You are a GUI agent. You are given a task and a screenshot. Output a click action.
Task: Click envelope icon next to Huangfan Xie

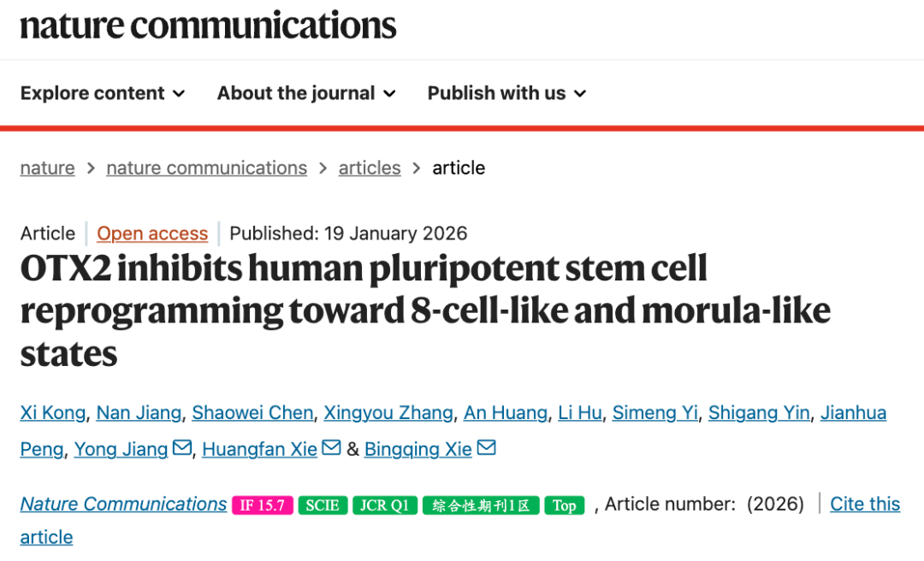point(332,448)
